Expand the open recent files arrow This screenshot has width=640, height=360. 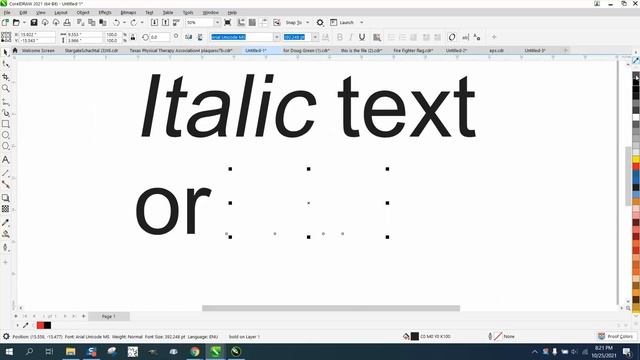[24, 22]
